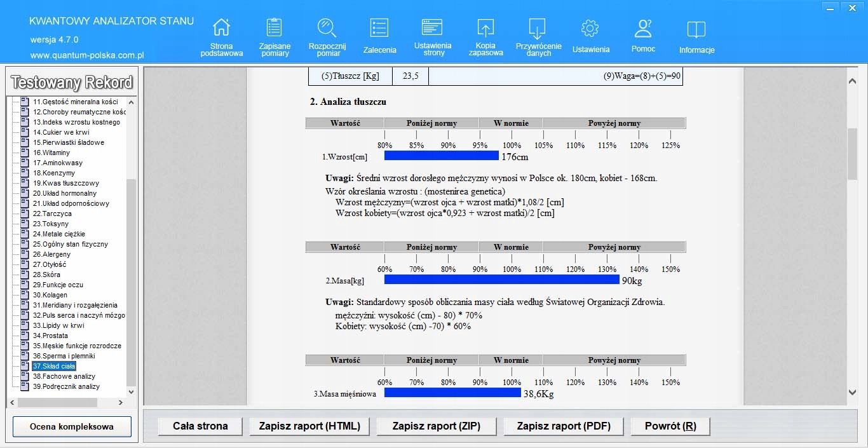Open Zapisane pomiary clipboard icon
The image size is (868, 448).
click(x=275, y=27)
